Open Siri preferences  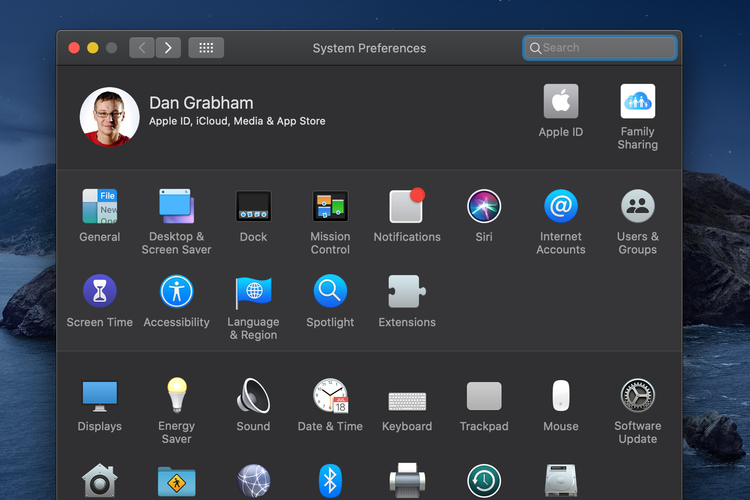pyautogui.click(x=484, y=206)
